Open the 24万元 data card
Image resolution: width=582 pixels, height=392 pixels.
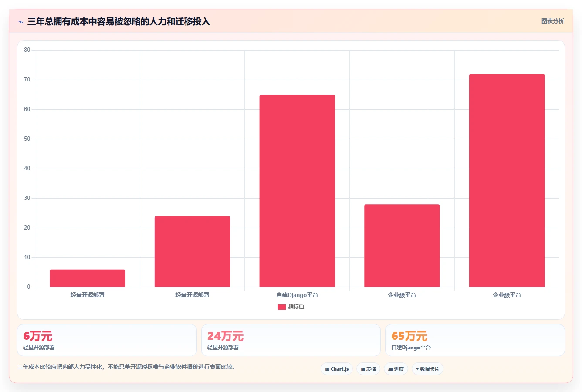point(291,340)
